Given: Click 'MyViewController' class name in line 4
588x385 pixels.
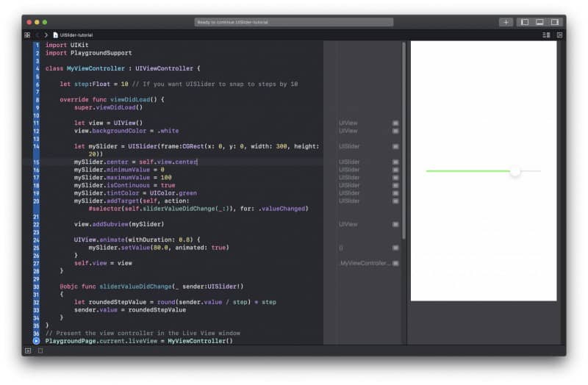Looking at the screenshot, I should tap(96, 68).
